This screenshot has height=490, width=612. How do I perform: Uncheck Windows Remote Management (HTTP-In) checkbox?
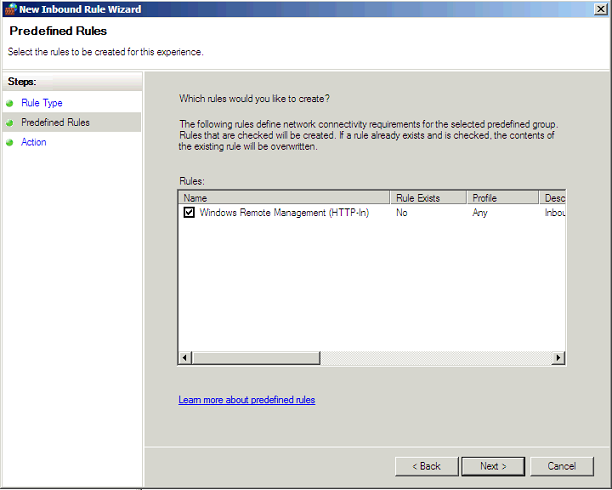189,212
